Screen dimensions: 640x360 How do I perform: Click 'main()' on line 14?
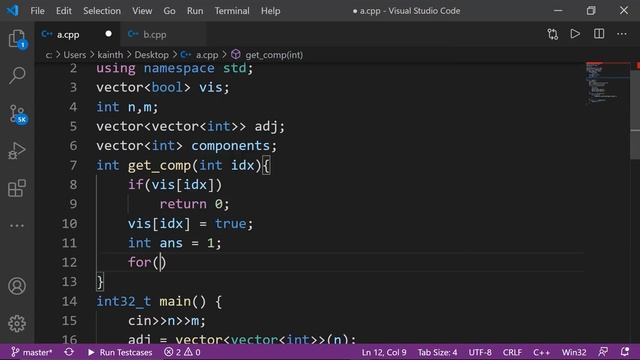[182, 302]
